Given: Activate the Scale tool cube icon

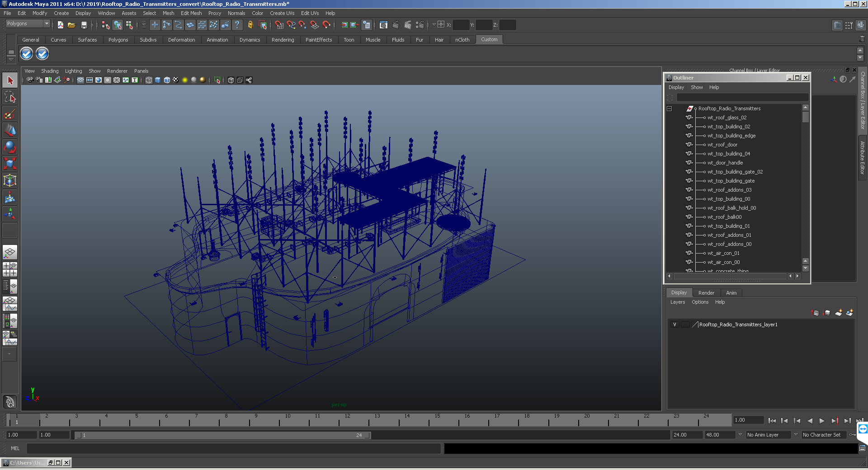Looking at the screenshot, I should [x=10, y=163].
